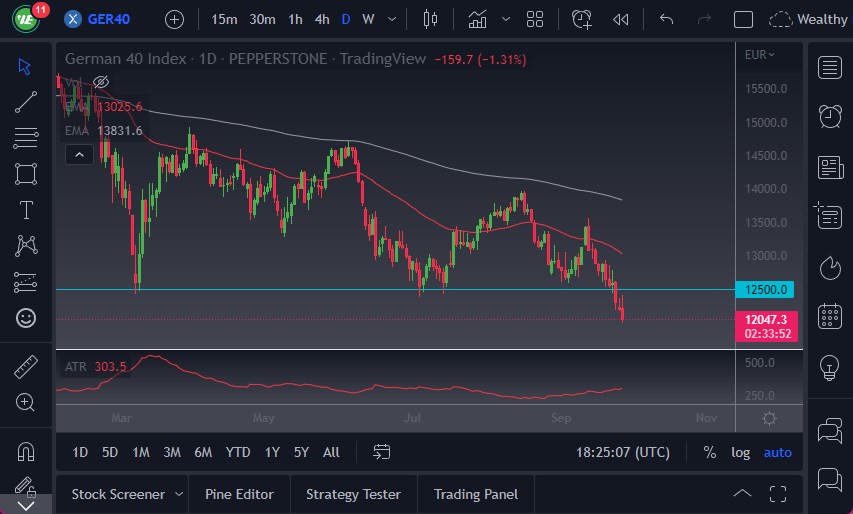This screenshot has width=853, height=514.
Task: Select the 4h timeframe button
Action: tap(321, 19)
